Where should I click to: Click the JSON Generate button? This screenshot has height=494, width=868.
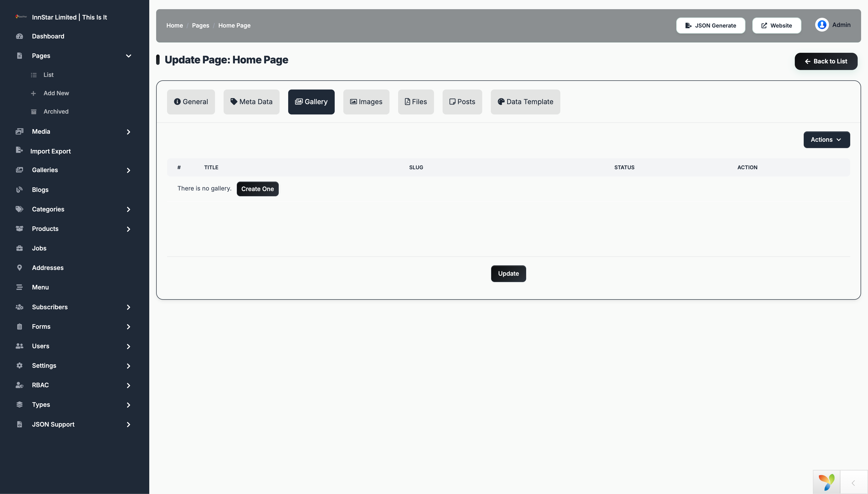[710, 26]
